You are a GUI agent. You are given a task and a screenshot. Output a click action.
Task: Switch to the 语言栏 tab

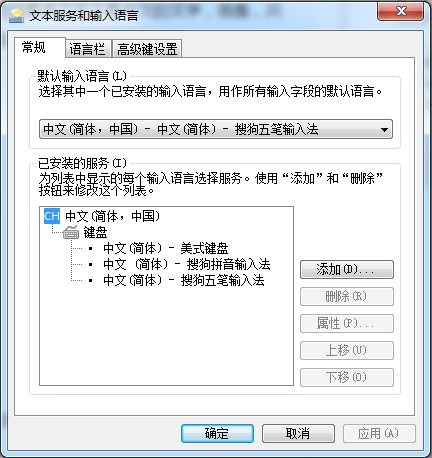[x=88, y=49]
